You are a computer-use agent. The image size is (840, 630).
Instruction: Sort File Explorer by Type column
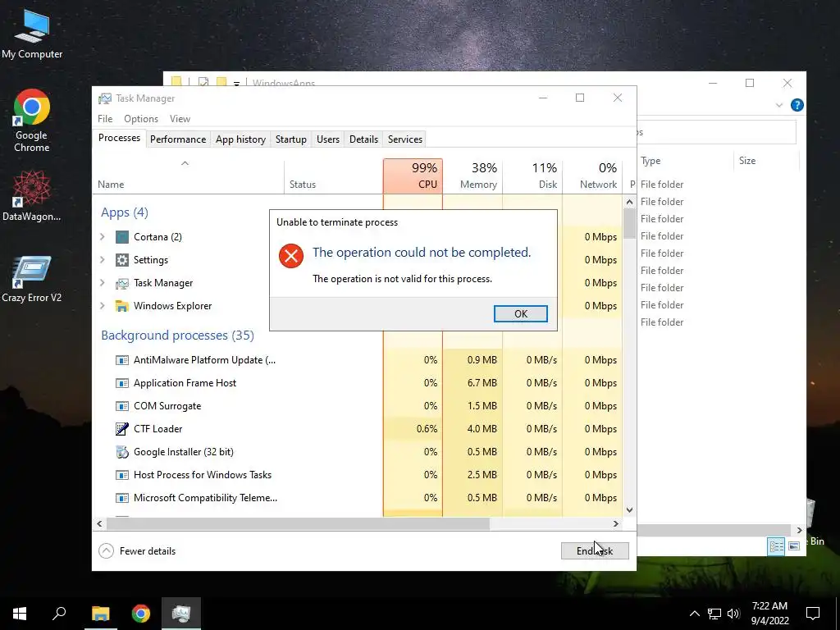tap(685, 161)
